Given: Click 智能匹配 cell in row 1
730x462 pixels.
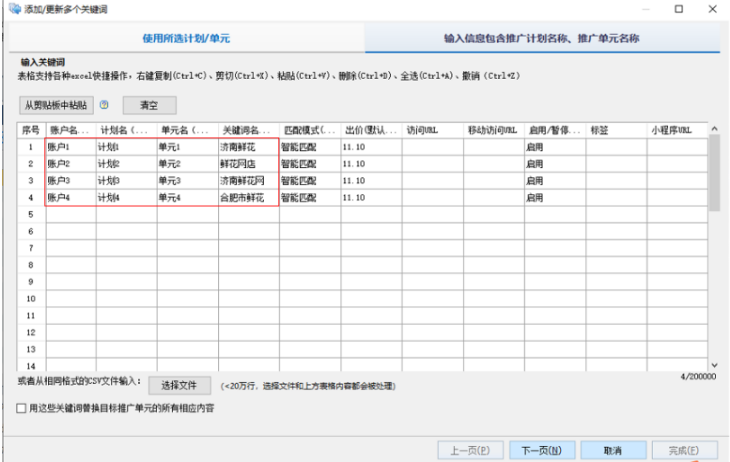Looking at the screenshot, I should point(310,147).
